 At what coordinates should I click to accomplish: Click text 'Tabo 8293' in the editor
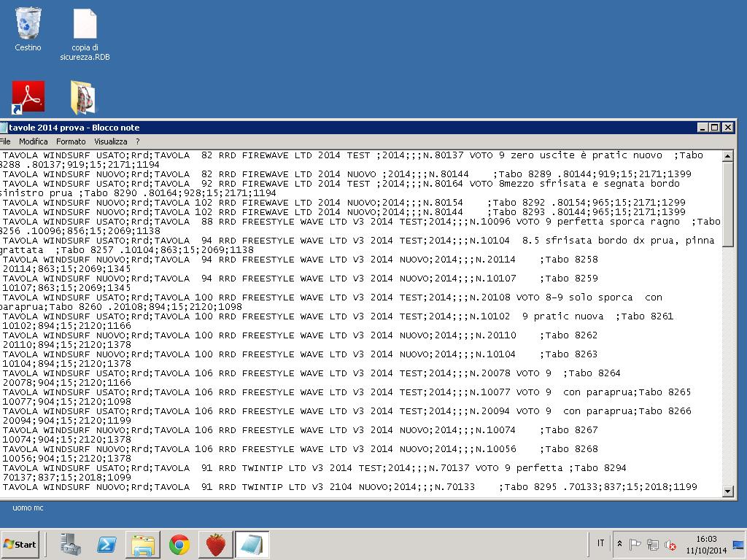click(519, 212)
